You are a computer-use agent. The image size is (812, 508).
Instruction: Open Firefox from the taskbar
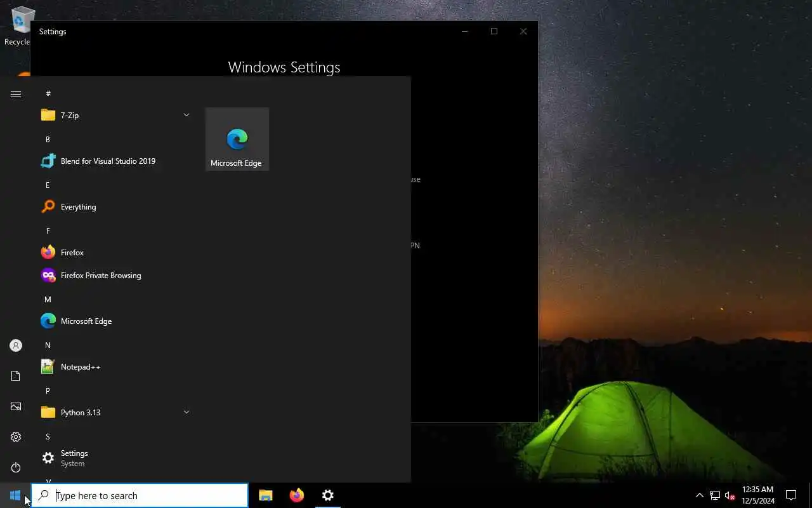[297, 495]
